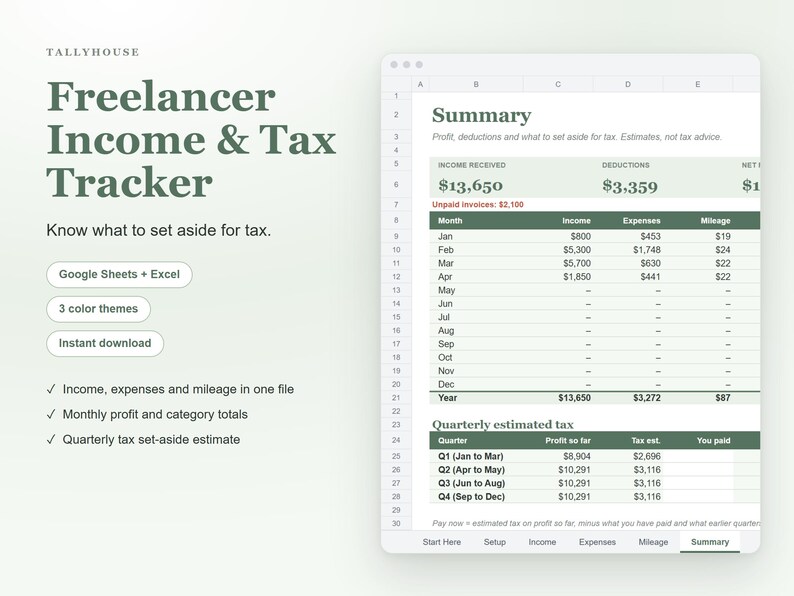Select row 2 header number
Image resolution: width=794 pixels, height=596 pixels.
tap(396, 115)
